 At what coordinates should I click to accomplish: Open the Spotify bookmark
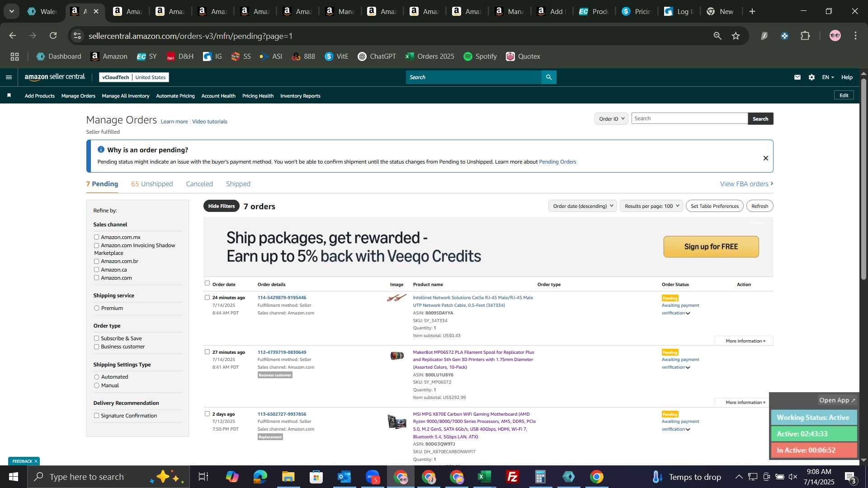(x=480, y=56)
